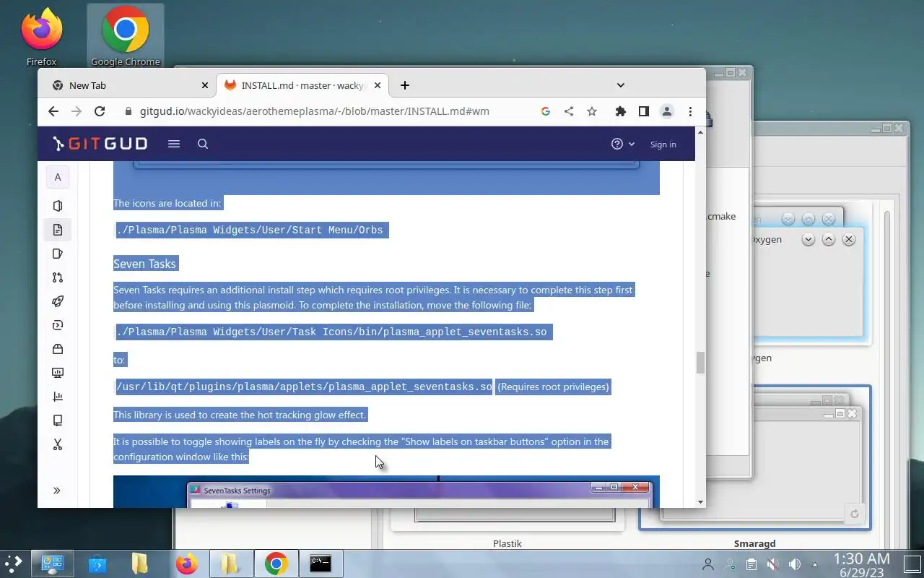Open the Packages and registries sidebar icon
The image size is (924, 578).
point(58,349)
